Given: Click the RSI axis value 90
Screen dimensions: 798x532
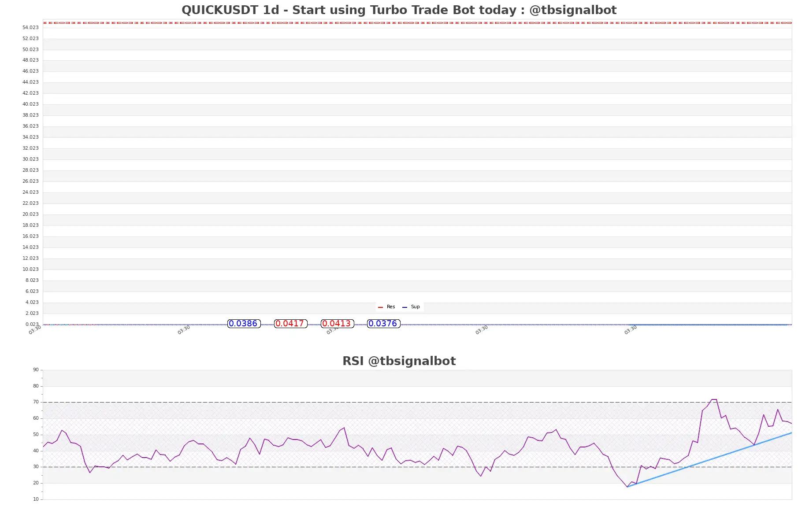Looking at the screenshot, I should (x=36, y=370).
